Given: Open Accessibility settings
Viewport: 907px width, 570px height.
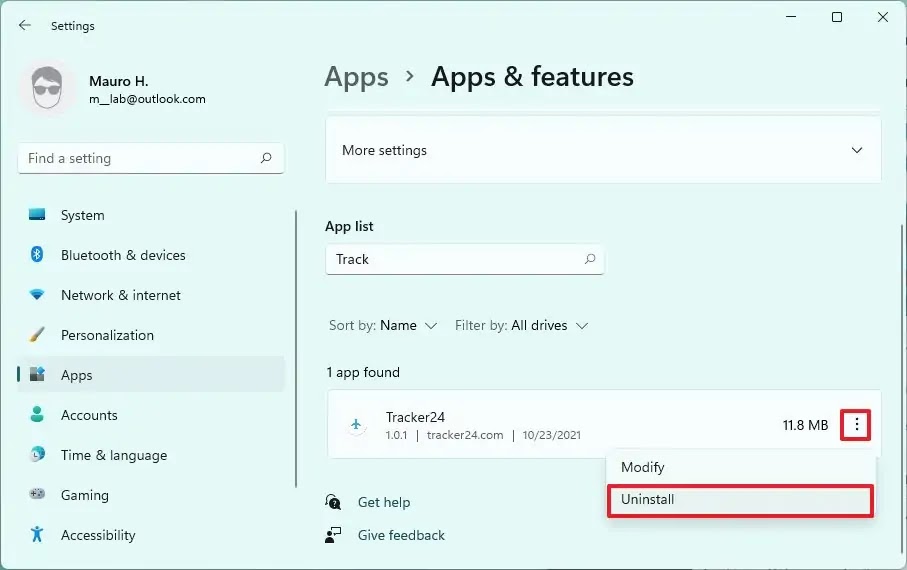Looking at the screenshot, I should [x=151, y=534].
